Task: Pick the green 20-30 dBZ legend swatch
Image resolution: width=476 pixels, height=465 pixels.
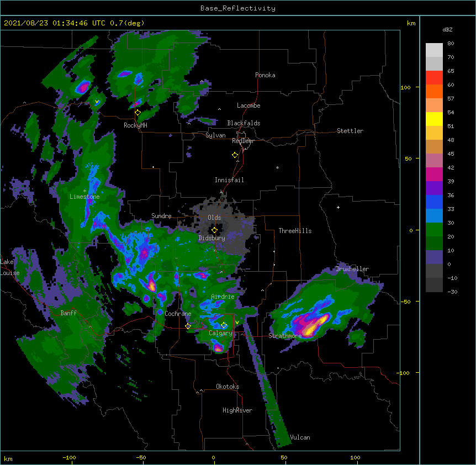Action: coord(434,230)
